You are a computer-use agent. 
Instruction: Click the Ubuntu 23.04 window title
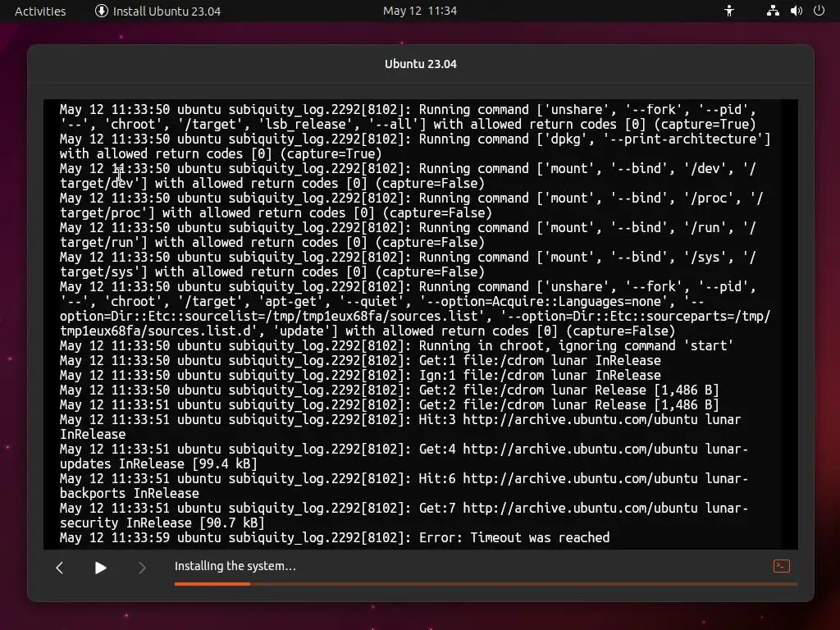(421, 64)
